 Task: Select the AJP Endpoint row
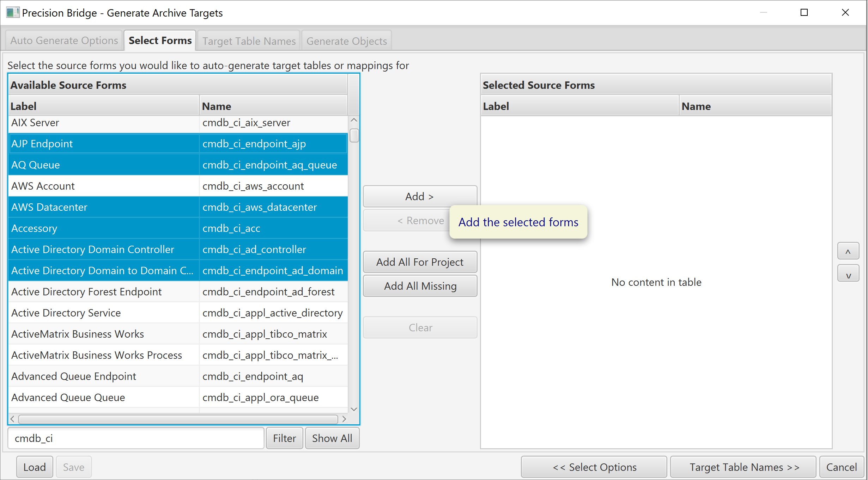coord(178,143)
